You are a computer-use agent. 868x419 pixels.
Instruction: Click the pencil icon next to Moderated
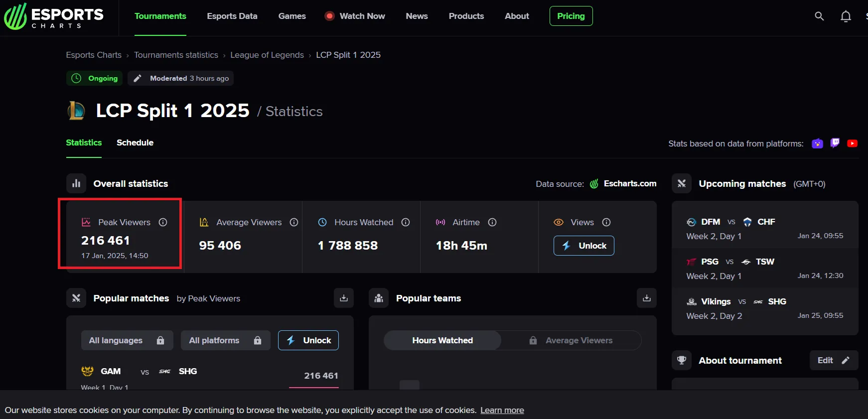coord(138,78)
